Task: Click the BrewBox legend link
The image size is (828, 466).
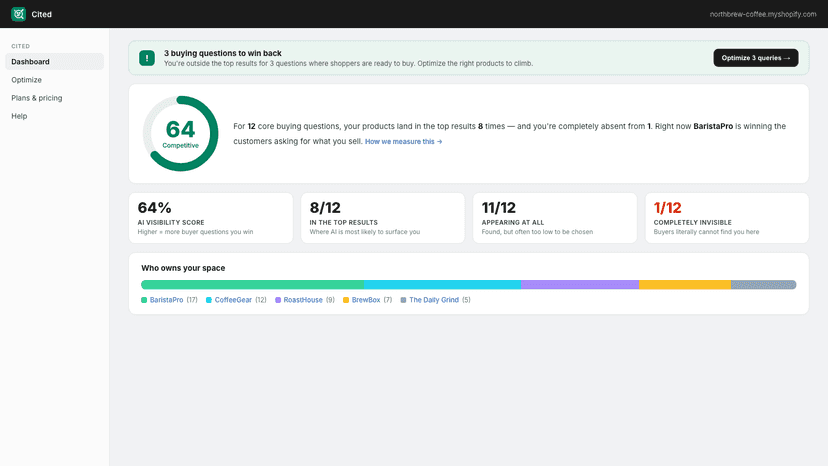Action: (366, 300)
